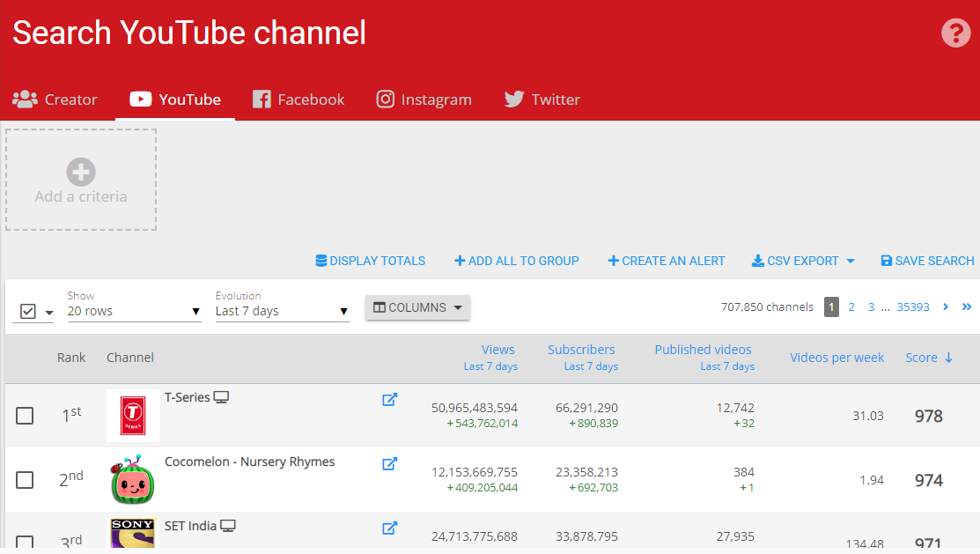Sort by Videos per week column
980x554 pixels.
click(836, 358)
